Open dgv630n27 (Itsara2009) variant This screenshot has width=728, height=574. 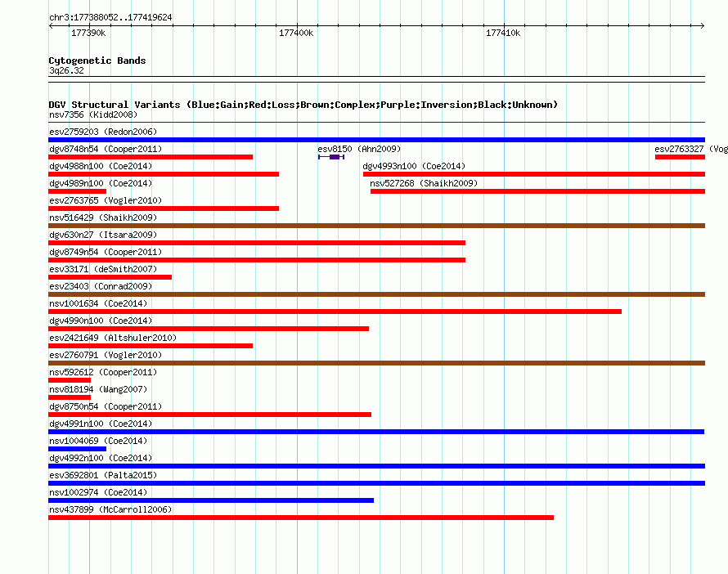coord(103,235)
